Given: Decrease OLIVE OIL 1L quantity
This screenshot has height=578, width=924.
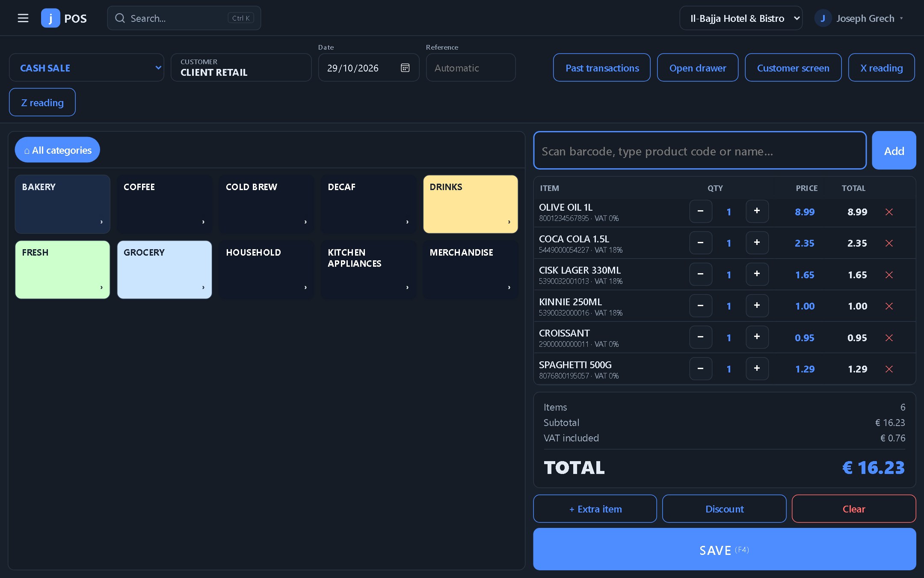Looking at the screenshot, I should click(x=701, y=211).
